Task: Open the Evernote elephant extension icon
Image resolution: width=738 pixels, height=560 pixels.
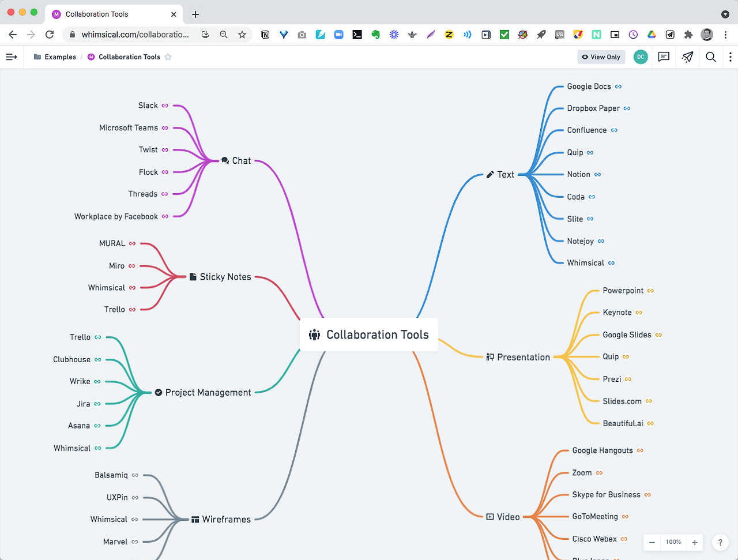Action: (x=375, y=35)
